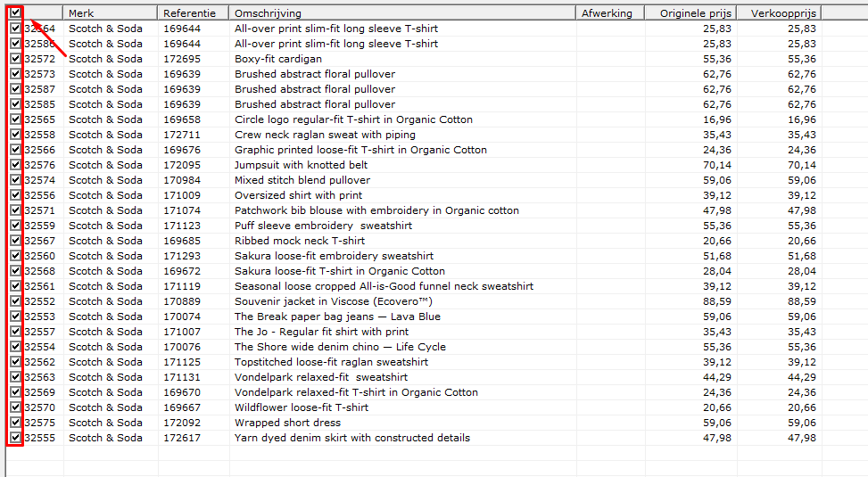Uncheck the checkbox for row 32572
Screen dimensions: 868x477
click(x=15, y=59)
